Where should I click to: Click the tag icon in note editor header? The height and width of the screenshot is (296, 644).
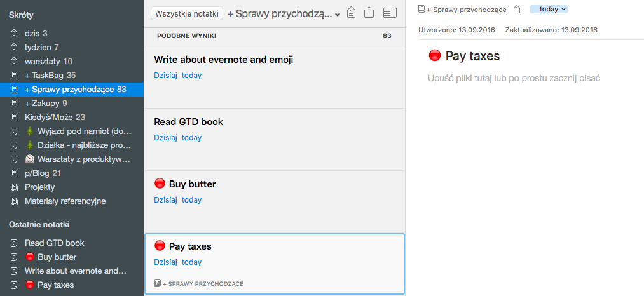pos(517,10)
